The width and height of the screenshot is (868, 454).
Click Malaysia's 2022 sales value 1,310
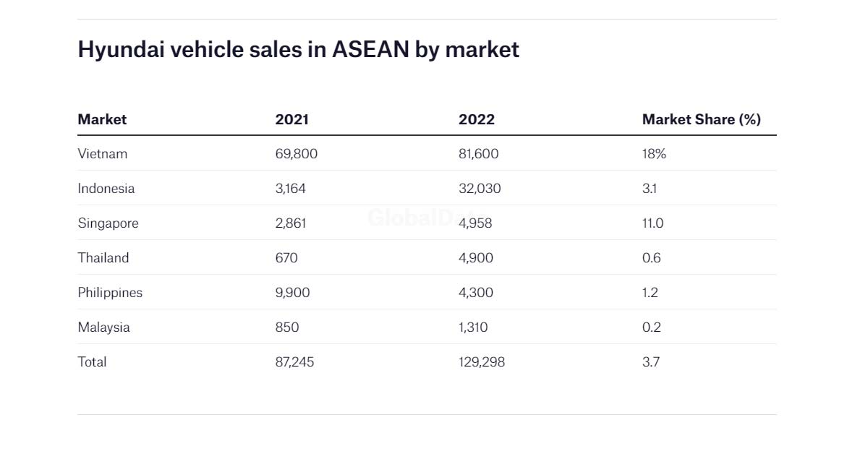click(x=473, y=327)
